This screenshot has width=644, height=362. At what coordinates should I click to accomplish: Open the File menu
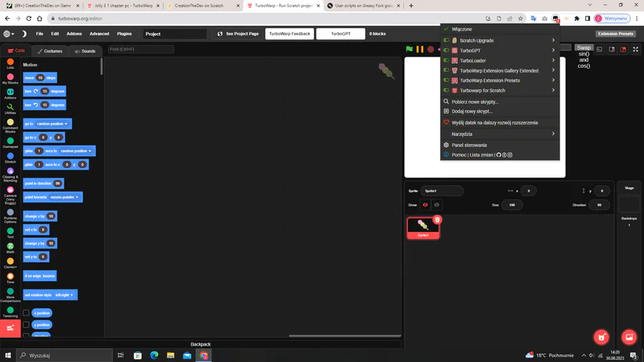39,34
